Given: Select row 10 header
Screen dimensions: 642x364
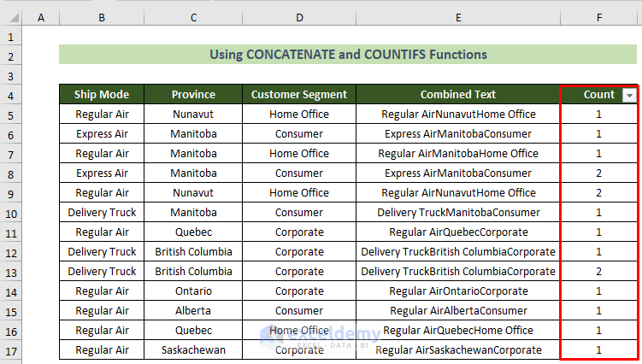Looking at the screenshot, I should click(10, 214).
